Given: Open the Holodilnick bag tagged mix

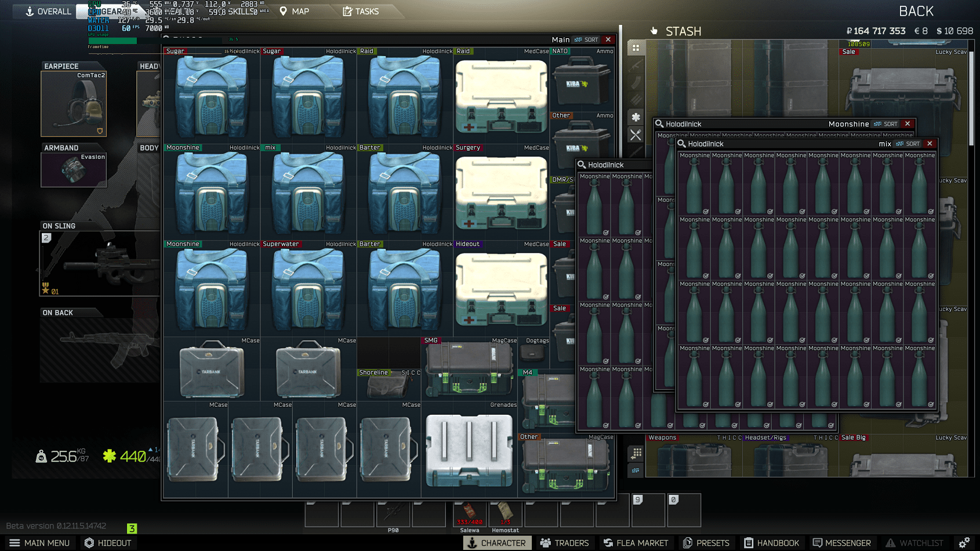Looking at the screenshot, I should [308, 192].
